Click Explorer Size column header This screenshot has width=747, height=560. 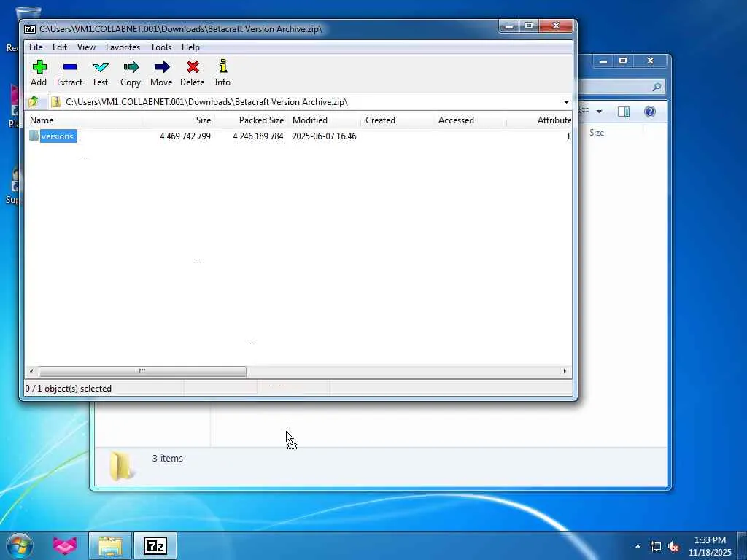(597, 133)
